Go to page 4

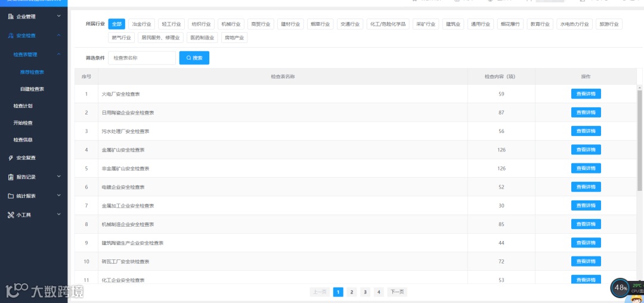click(x=379, y=292)
